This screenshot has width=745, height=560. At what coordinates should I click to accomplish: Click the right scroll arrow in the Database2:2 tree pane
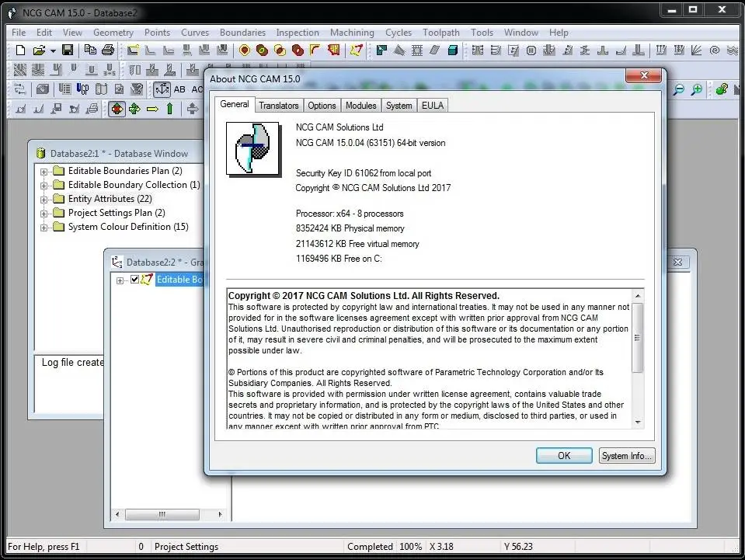pyautogui.click(x=220, y=514)
